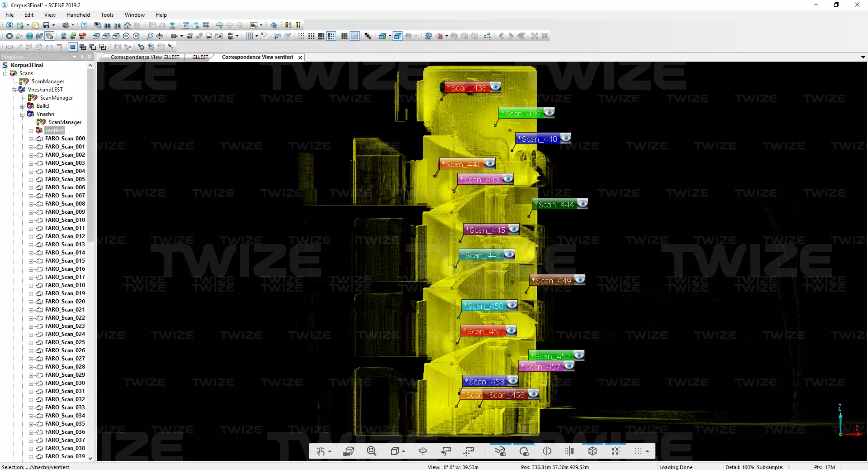Click the Scan_446 label in the view
Viewport: 868px width, 470px height.
(481, 255)
